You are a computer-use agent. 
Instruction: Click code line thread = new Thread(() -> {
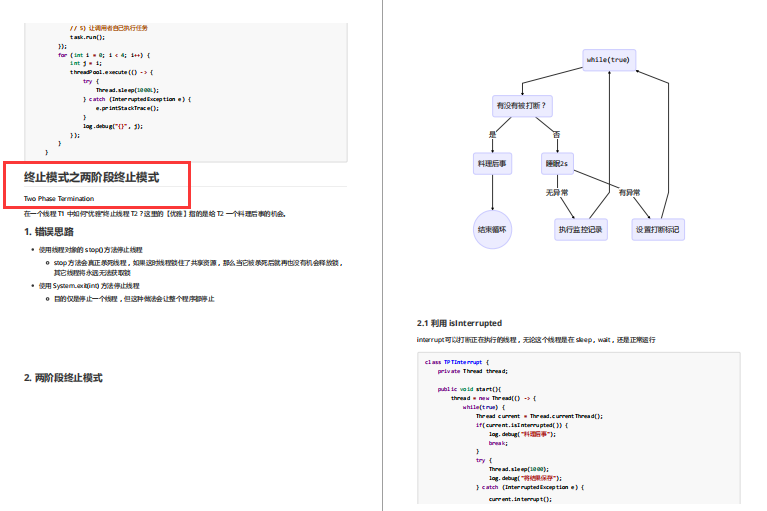point(494,398)
